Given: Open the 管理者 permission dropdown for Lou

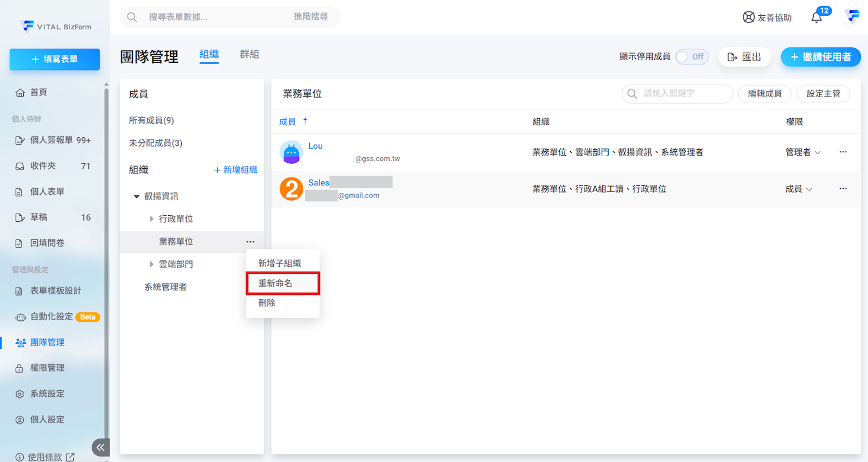Looking at the screenshot, I should click(803, 152).
